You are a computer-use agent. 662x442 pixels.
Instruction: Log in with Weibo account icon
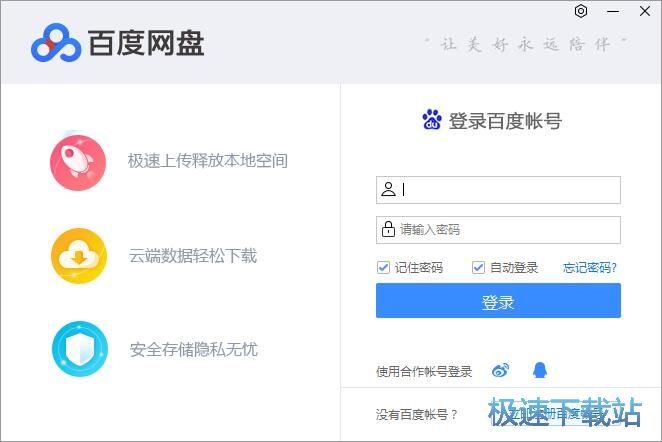(500, 371)
